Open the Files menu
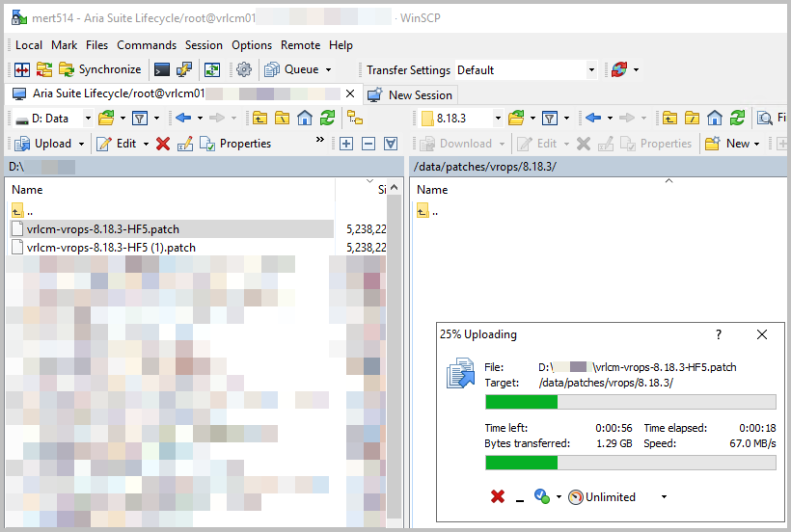The height and width of the screenshot is (532, 791). (96, 45)
